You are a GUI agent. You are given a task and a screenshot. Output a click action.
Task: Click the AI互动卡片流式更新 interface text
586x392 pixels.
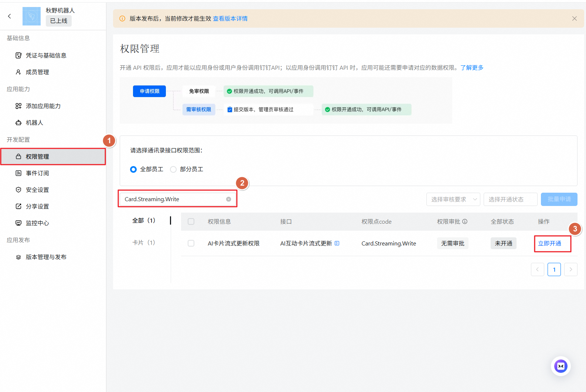point(306,243)
